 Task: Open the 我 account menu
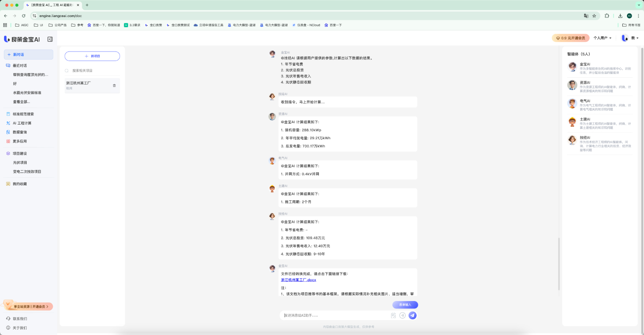click(x=630, y=38)
